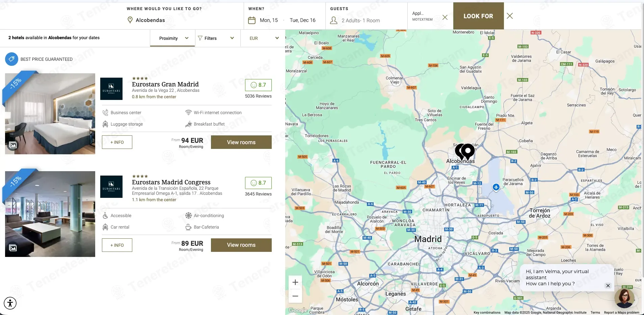Image resolution: width=644 pixels, height=315 pixels.
Task: Remove the MOTEXTREM promo code with its X
Action: (x=445, y=17)
